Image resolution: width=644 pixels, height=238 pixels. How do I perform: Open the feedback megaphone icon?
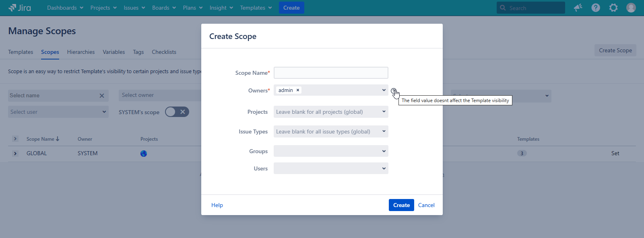pyautogui.click(x=578, y=8)
